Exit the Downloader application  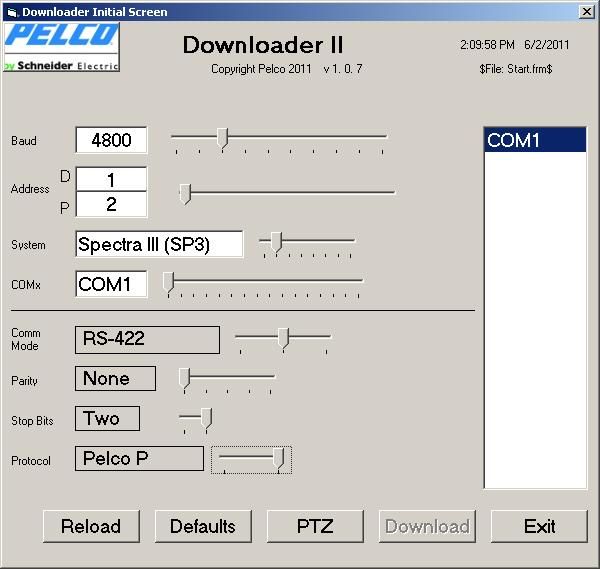539,526
